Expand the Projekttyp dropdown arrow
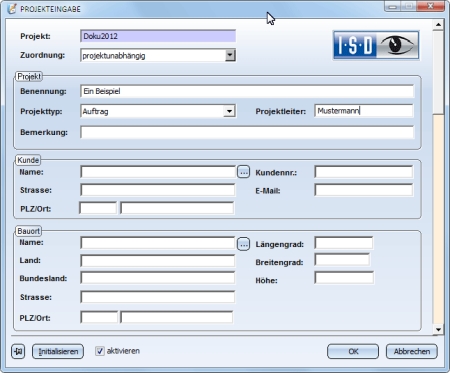450x373 pixels. coord(229,111)
